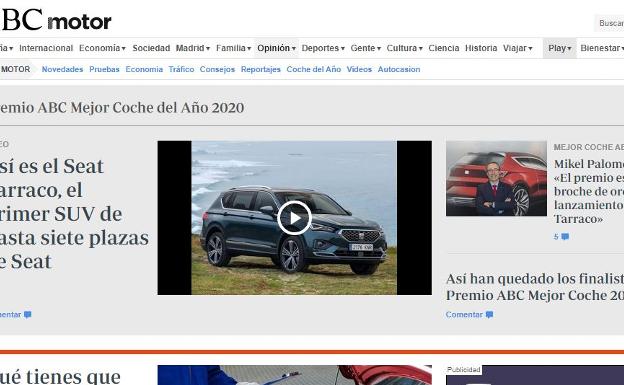Open Ciencia section

[444, 48]
